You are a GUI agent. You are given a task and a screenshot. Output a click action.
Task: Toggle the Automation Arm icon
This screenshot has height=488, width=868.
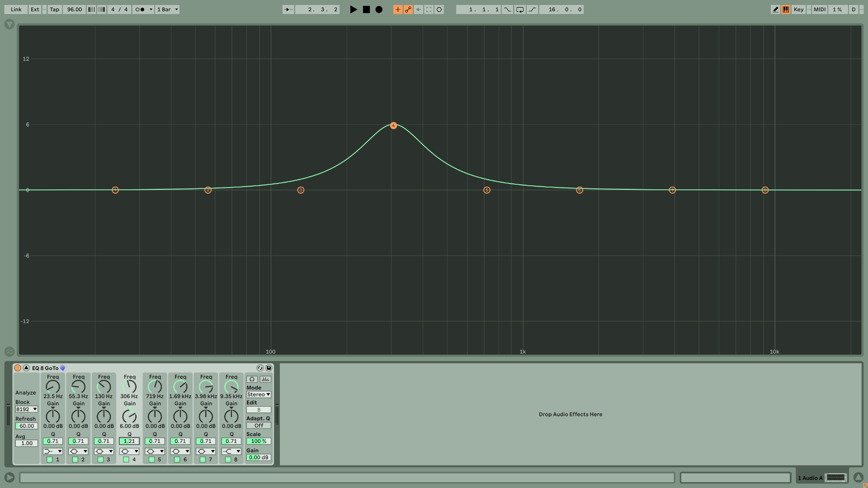point(408,9)
